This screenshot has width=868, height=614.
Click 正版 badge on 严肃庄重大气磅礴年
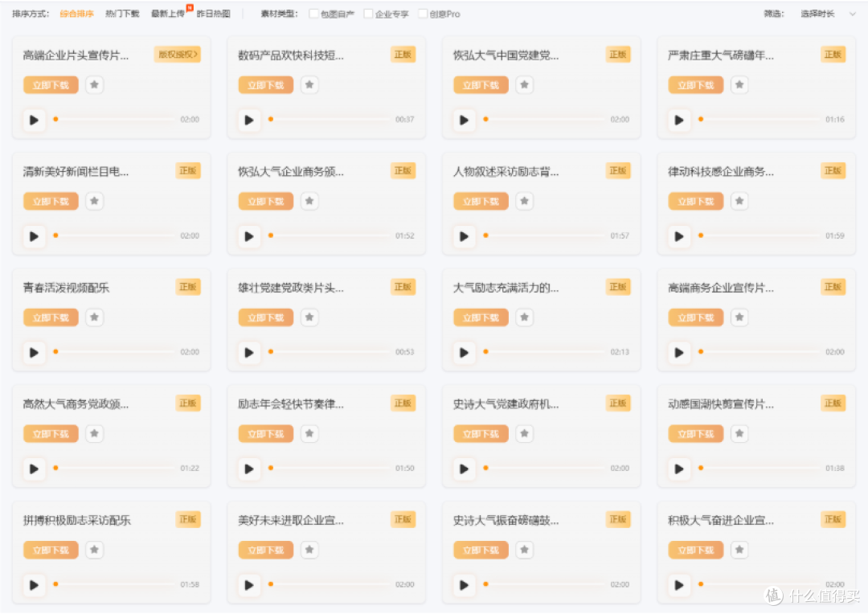pos(833,55)
